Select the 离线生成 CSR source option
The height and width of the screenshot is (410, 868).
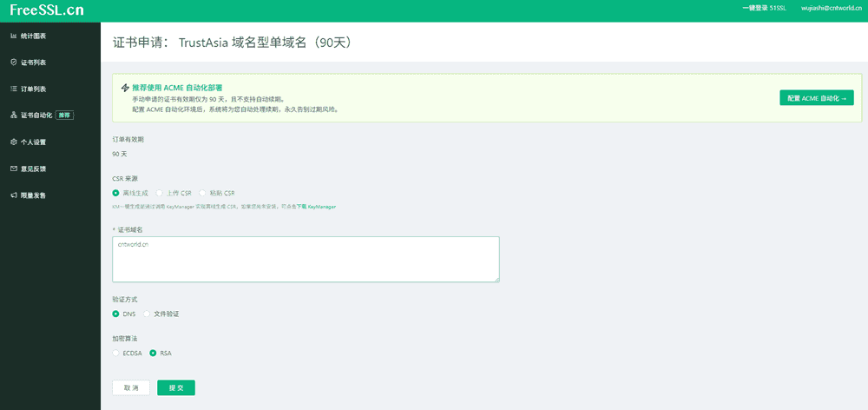[x=116, y=193]
